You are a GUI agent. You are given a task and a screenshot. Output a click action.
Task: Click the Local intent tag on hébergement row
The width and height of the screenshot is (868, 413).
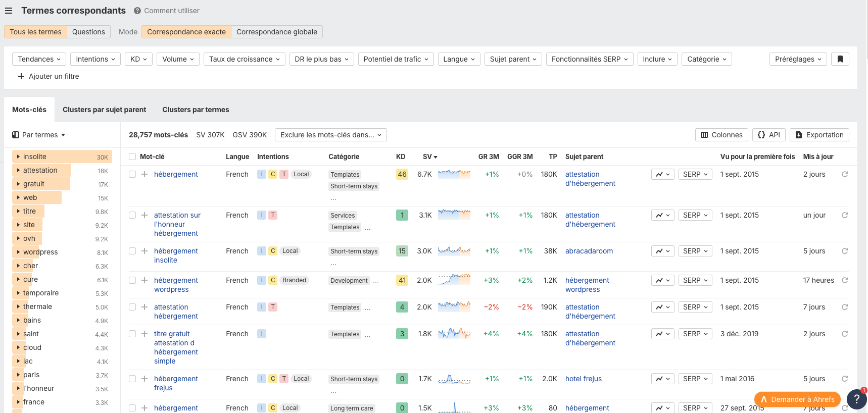click(301, 174)
